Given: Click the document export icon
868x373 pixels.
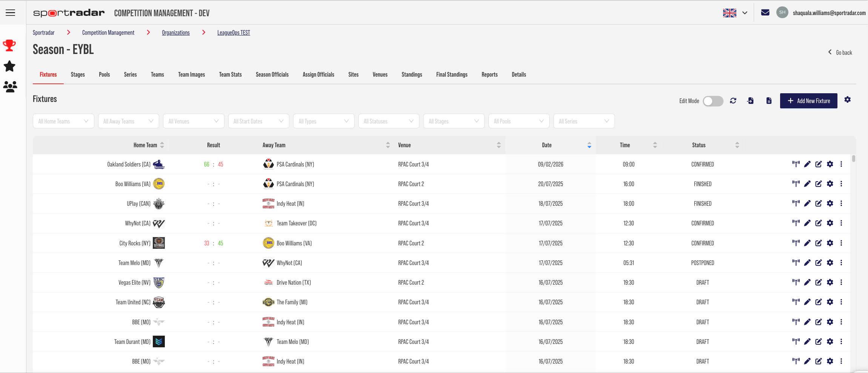Looking at the screenshot, I should (769, 101).
